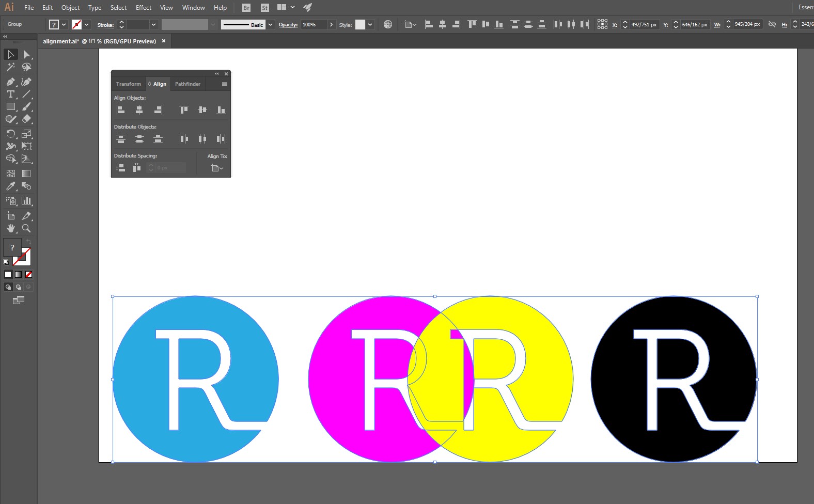Image resolution: width=814 pixels, height=504 pixels.
Task: Open the Effect menu
Action: (144, 8)
